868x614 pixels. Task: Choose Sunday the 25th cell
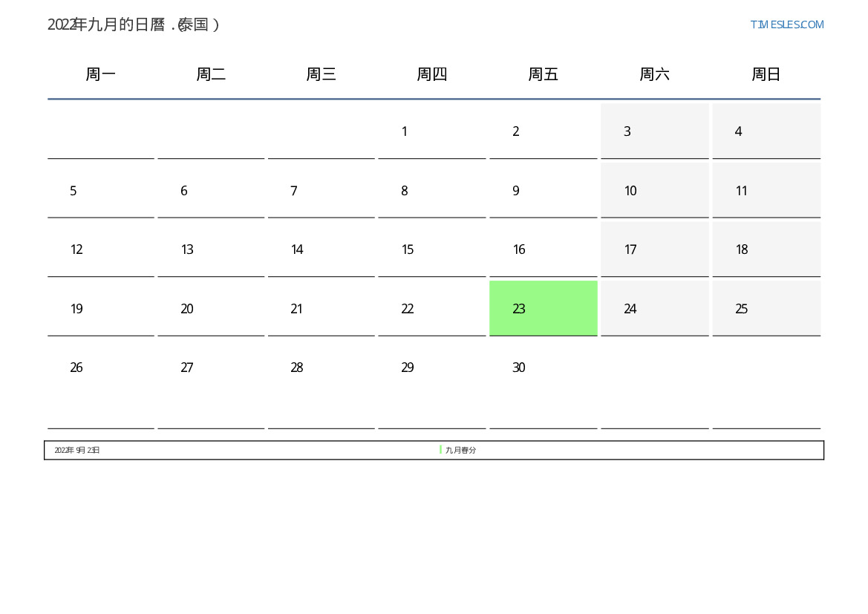[x=766, y=309]
